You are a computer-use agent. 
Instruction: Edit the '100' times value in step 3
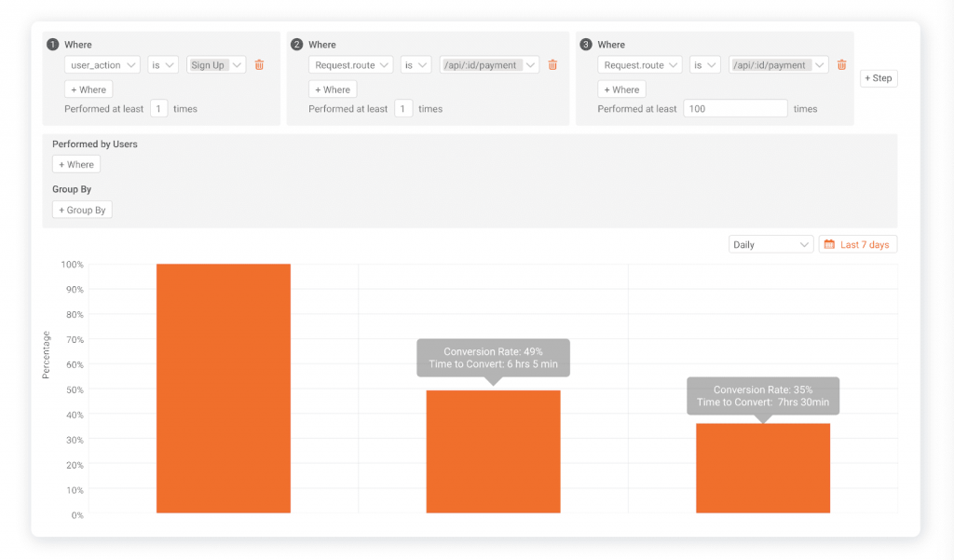(735, 107)
